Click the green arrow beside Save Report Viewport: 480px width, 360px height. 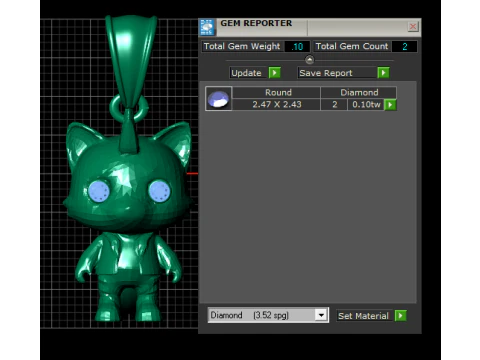click(383, 73)
